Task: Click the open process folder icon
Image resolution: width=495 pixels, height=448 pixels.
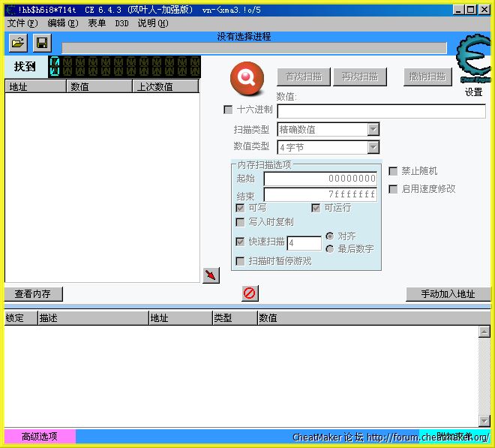Action: click(18, 43)
